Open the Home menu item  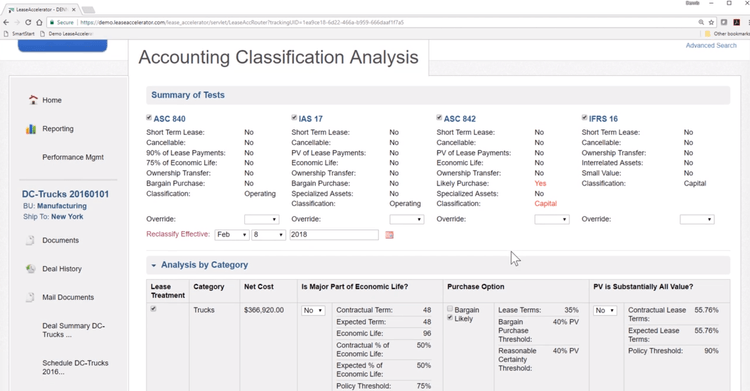[x=52, y=100]
